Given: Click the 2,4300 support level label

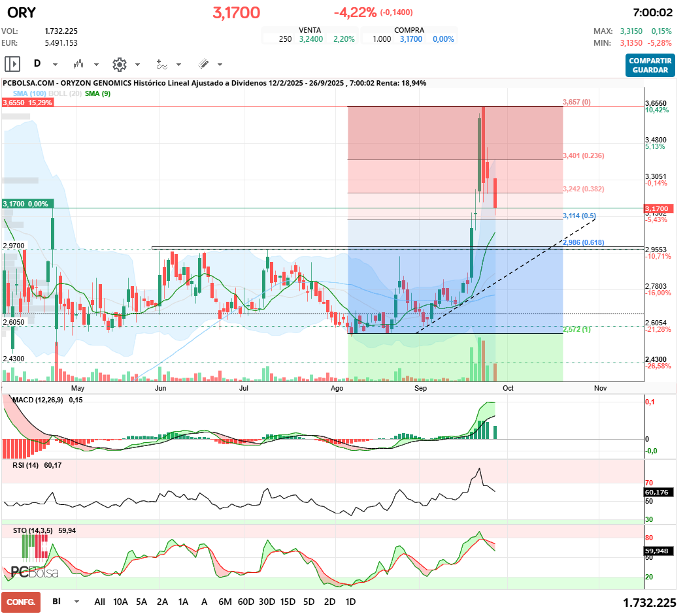Looking at the screenshot, I should click(14, 359).
